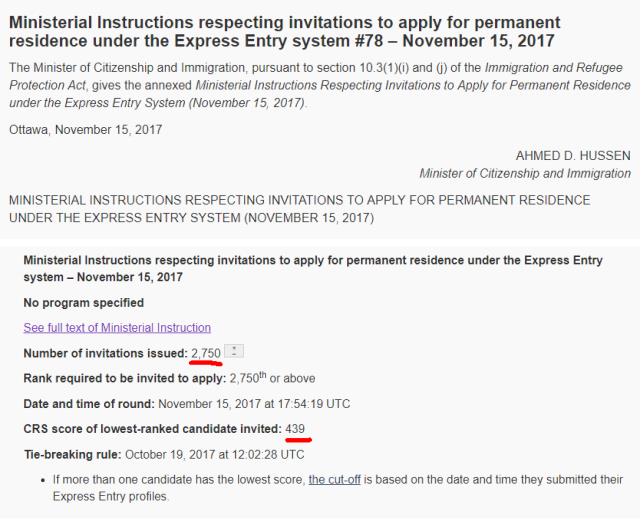This screenshot has height=524, width=643.
Task: Open the full text of Ministerial Instruction link
Action: point(117,327)
